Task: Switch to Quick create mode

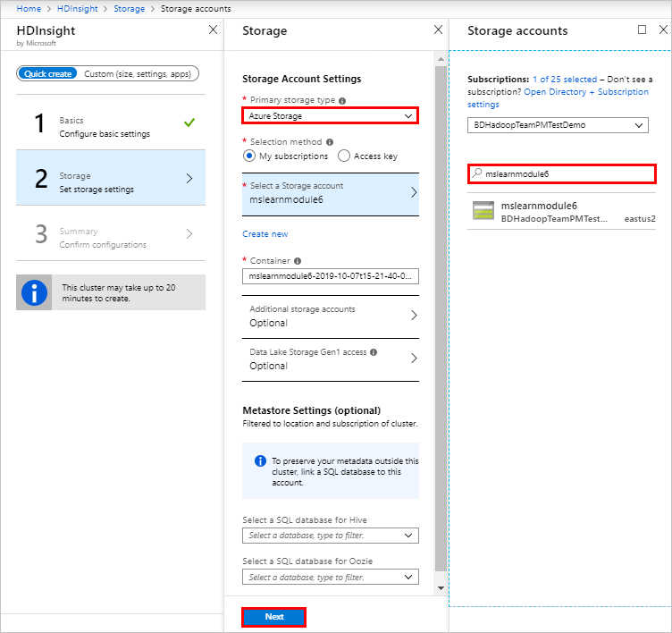Action: pos(47,74)
